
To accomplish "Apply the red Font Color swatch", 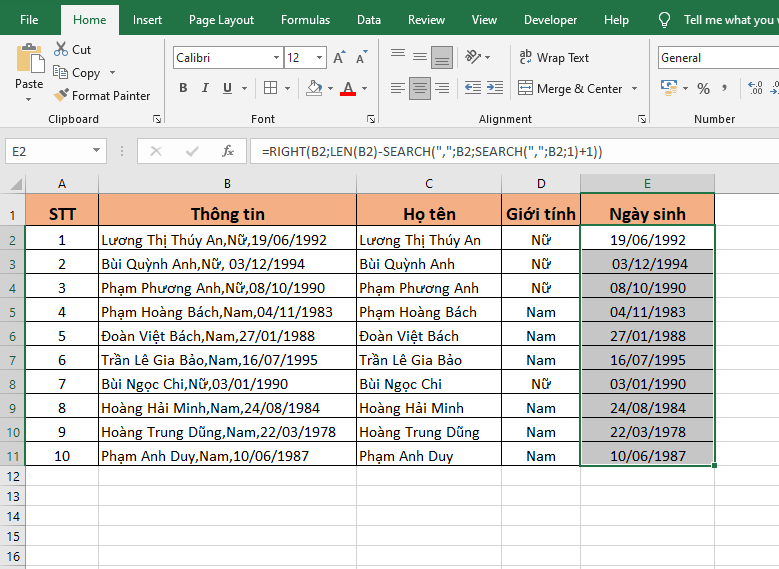I will 347,88.
